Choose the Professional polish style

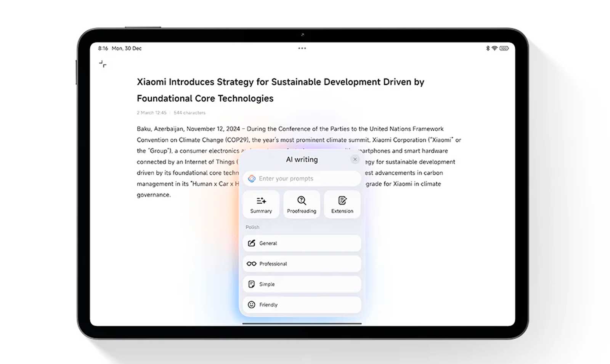click(x=302, y=264)
